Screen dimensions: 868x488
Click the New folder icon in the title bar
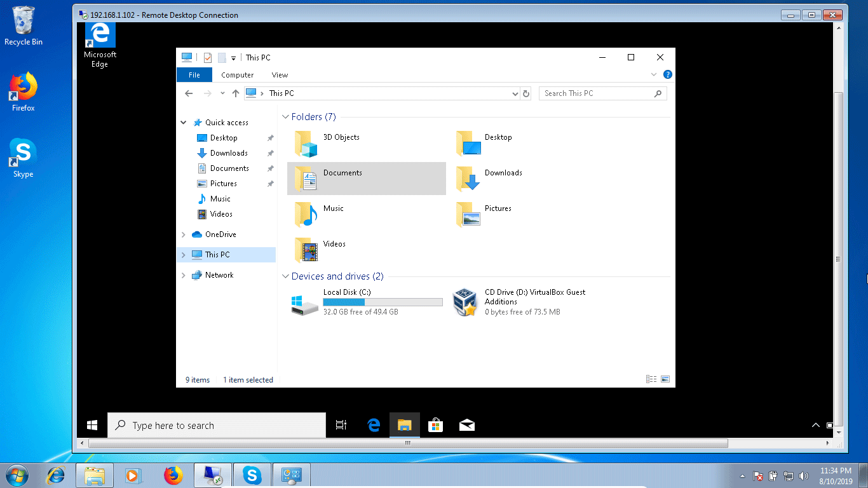(x=222, y=58)
